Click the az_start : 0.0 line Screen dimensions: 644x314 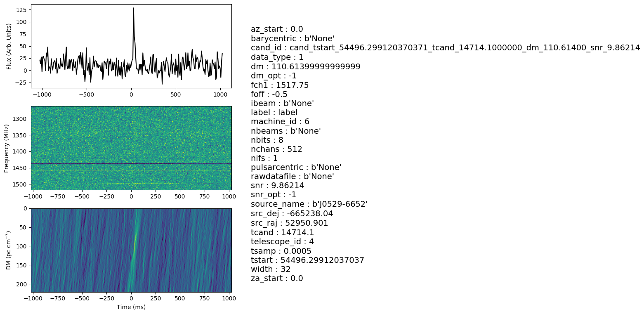277,29
